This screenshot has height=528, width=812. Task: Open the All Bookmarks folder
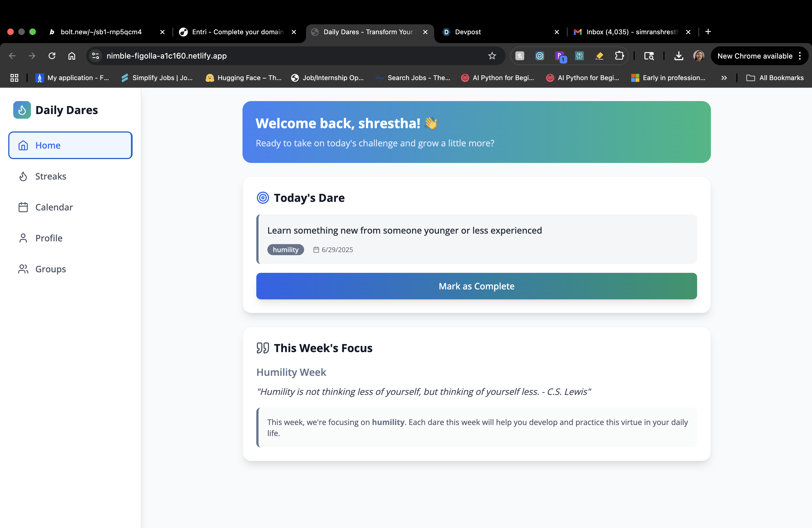pos(775,78)
